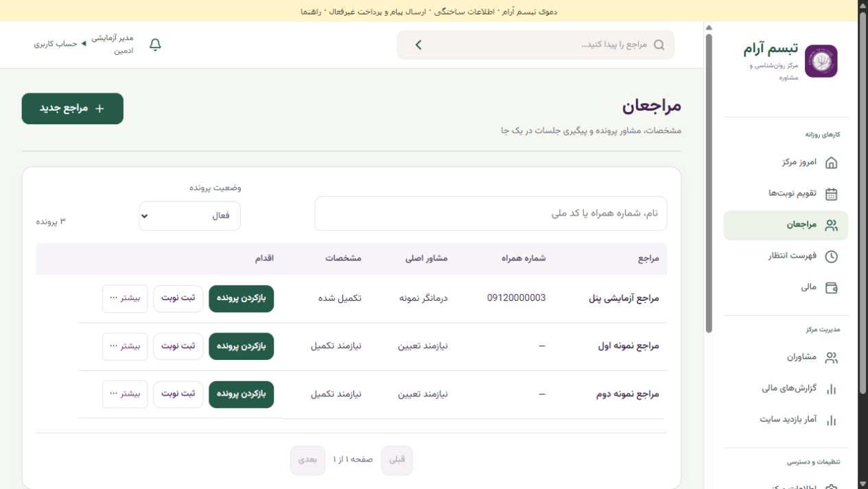Click the مراجع را پیدا کنید search field

535,45
